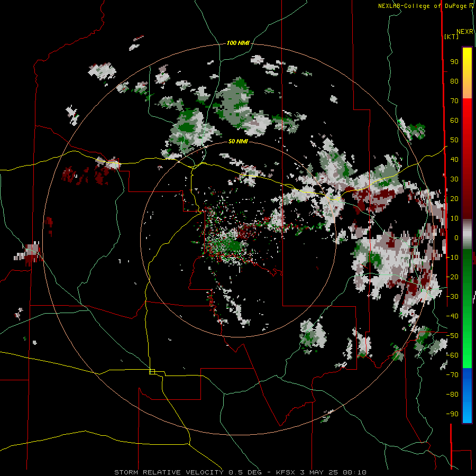Click the 10 value on velocity scale
Image resolution: width=476 pixels, height=476 pixels.
[454, 218]
